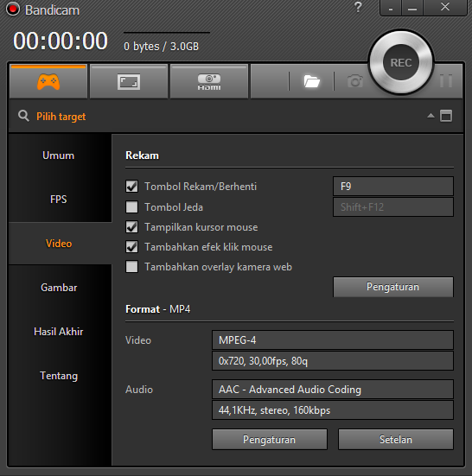Open Pengaturan button under Rekam section
This screenshot has width=472, height=476.
(393, 287)
